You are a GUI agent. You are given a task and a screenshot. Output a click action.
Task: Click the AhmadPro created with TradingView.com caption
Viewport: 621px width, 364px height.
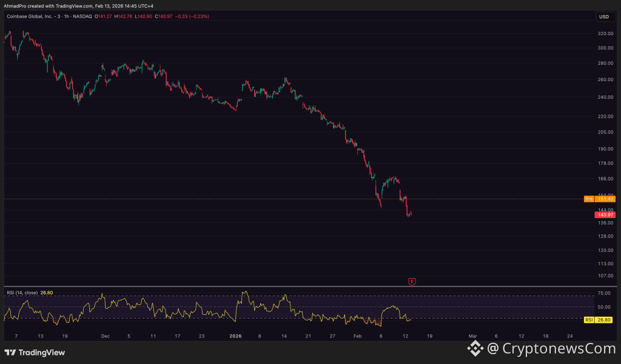tap(78, 6)
